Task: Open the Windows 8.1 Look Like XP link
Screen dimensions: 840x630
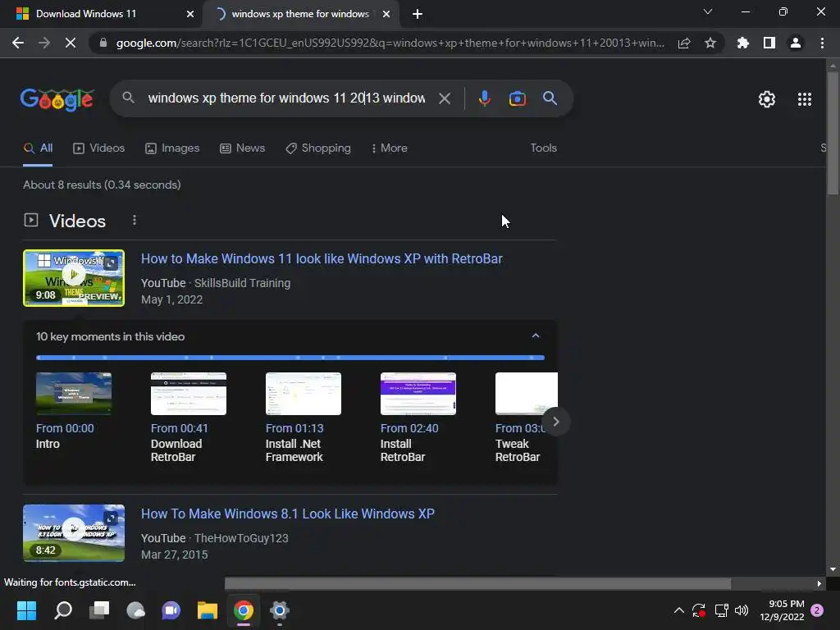Action: (x=288, y=514)
